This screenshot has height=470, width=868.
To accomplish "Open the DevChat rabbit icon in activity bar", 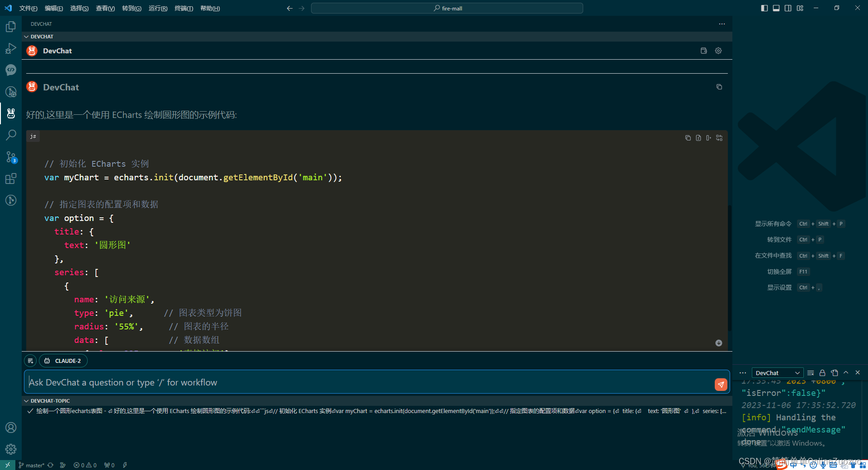I will 11,113.
